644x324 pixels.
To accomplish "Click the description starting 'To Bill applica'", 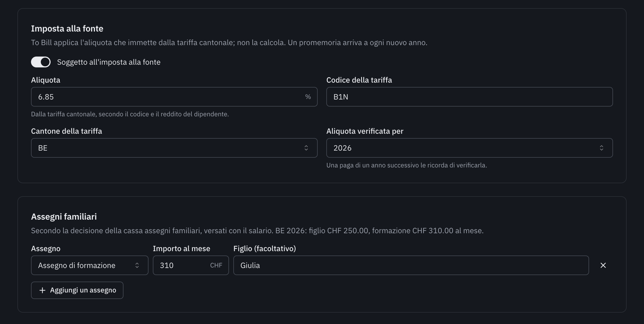I will click(x=229, y=43).
